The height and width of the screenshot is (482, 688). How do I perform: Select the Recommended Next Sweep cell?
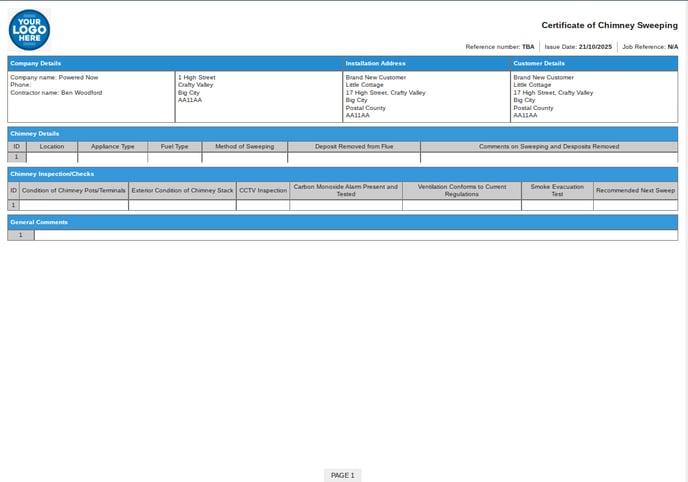[x=635, y=205]
